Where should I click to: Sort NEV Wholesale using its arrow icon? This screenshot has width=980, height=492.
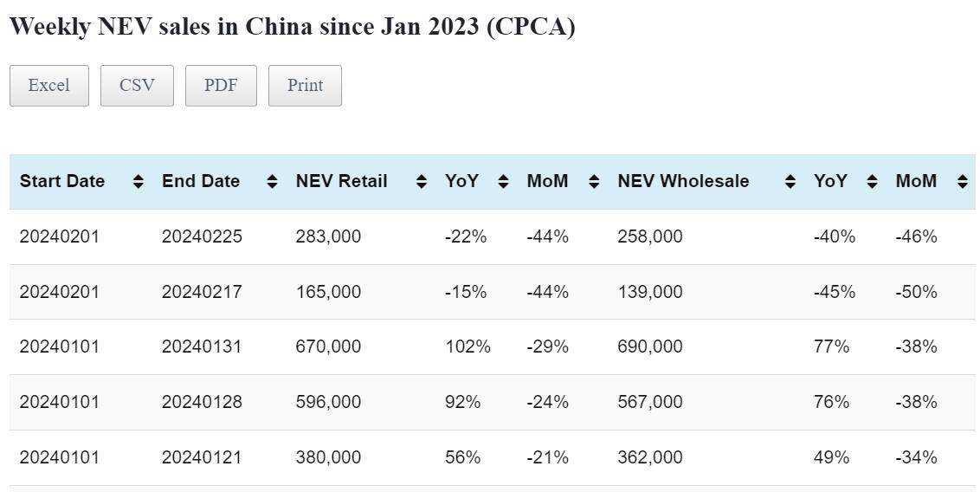tap(790, 182)
